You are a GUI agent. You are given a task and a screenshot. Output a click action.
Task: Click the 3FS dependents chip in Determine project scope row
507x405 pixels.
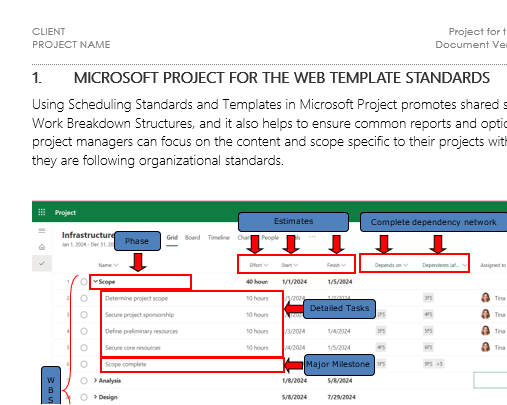[428, 298]
